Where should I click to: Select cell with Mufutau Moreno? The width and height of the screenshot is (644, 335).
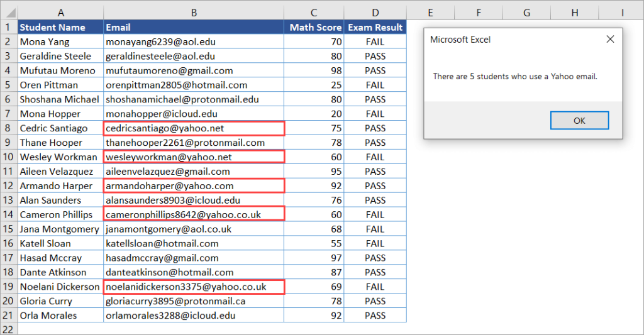point(60,70)
